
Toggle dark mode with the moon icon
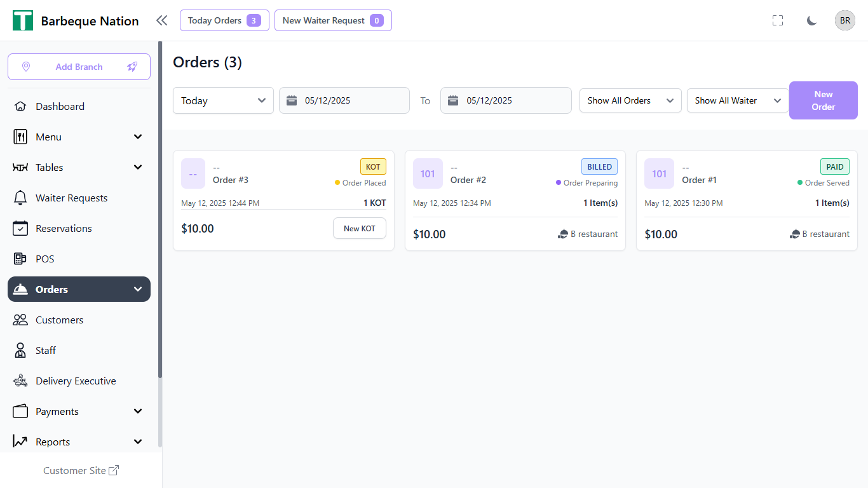tap(811, 20)
